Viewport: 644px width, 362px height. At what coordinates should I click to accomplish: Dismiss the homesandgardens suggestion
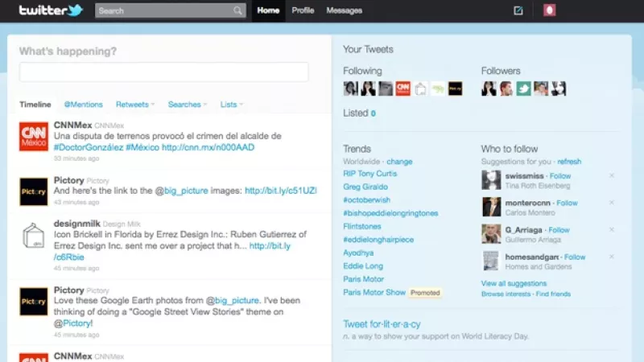[x=612, y=257]
